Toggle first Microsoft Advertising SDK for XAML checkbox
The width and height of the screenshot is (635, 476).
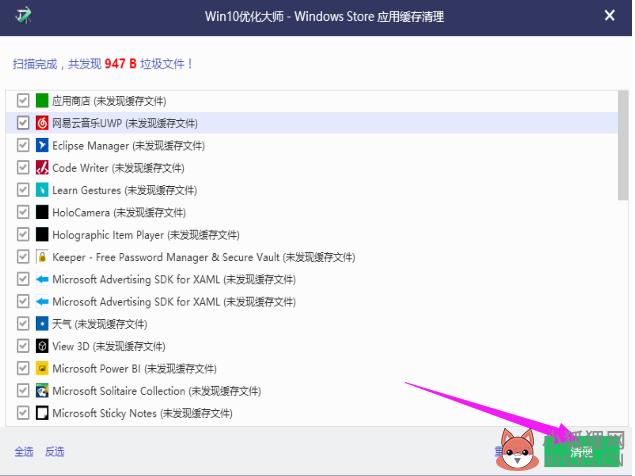pos(23,279)
